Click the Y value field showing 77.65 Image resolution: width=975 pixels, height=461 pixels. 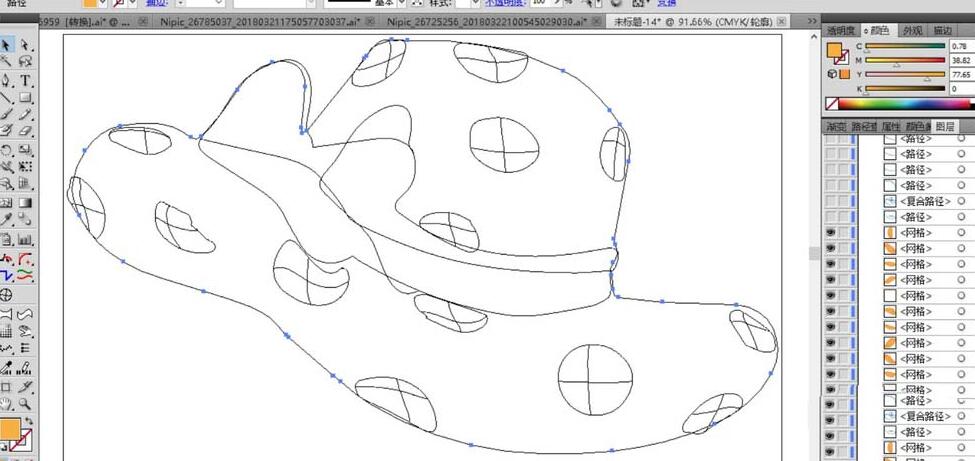(962, 75)
